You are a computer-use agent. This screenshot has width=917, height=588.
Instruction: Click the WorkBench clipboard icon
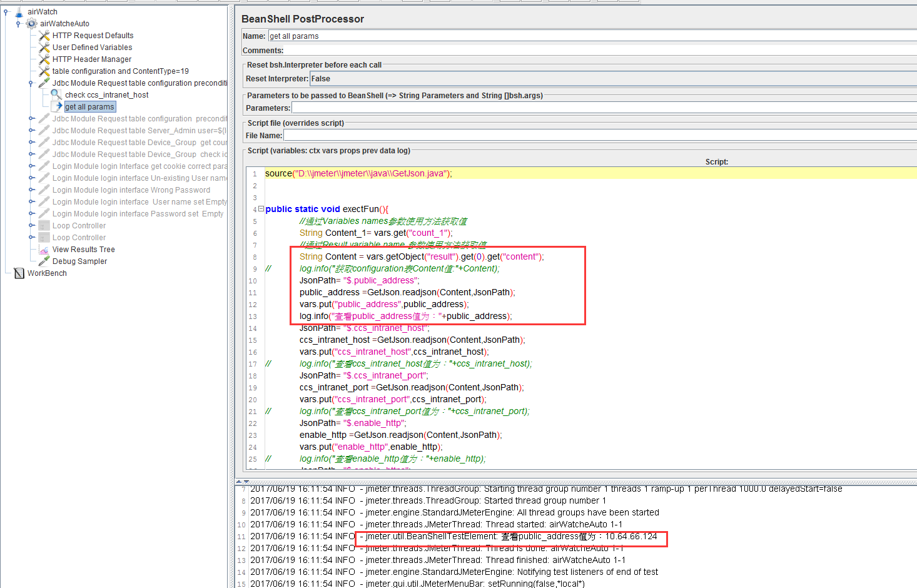19,273
